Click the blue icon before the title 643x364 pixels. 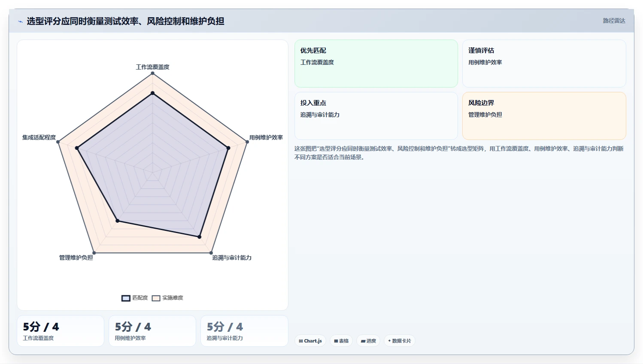pos(20,21)
